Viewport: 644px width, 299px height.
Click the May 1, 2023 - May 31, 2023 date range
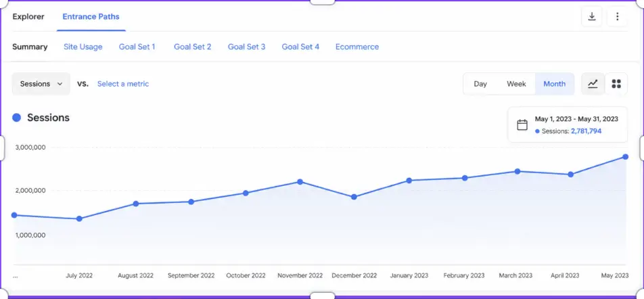[x=576, y=119]
